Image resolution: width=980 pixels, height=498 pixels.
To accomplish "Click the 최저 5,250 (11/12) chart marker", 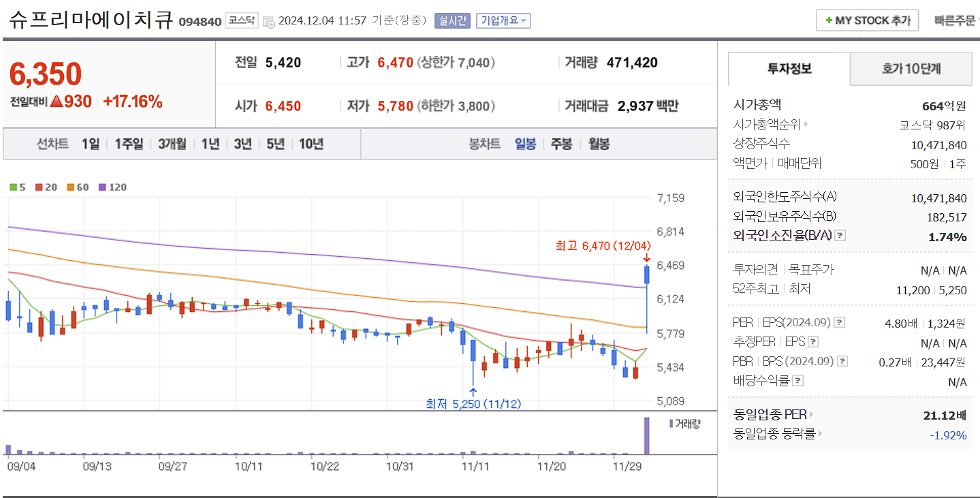I will (x=473, y=403).
